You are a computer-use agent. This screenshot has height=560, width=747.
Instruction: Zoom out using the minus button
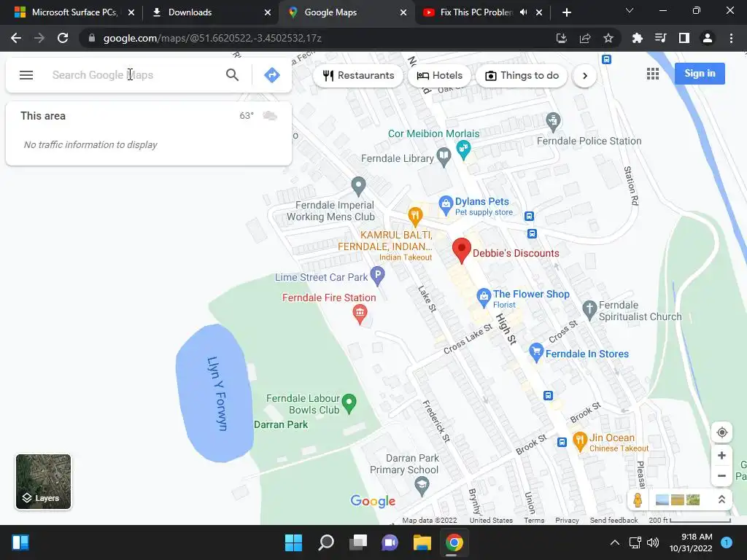pyautogui.click(x=721, y=475)
